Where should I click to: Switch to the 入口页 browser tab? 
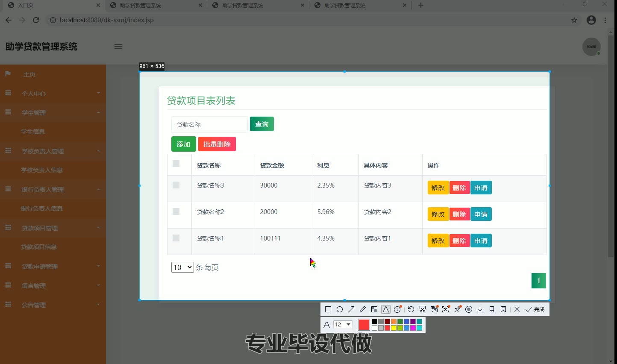click(x=51, y=6)
